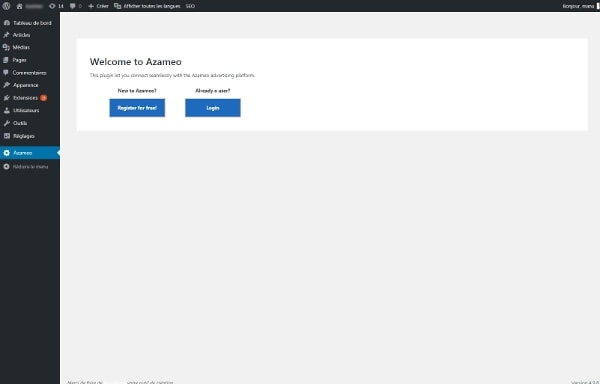Click the Extensions plugin icon
600x384 pixels.
point(7,98)
